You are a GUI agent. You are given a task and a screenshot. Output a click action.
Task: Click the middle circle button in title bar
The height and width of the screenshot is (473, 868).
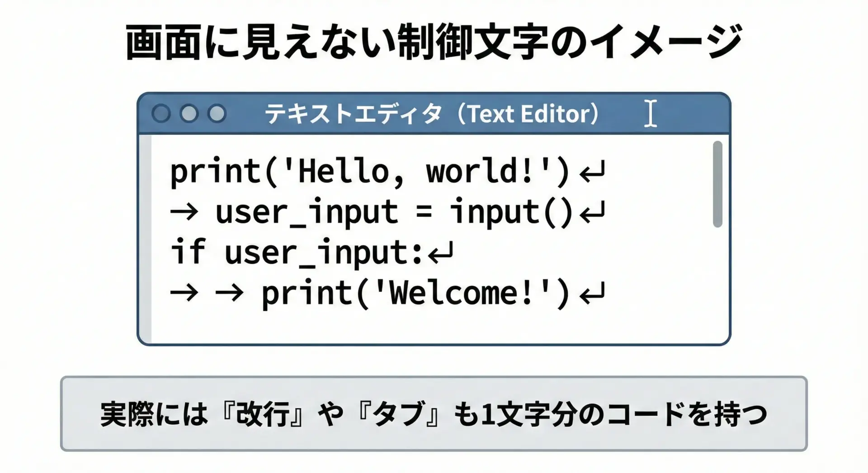[x=189, y=114]
